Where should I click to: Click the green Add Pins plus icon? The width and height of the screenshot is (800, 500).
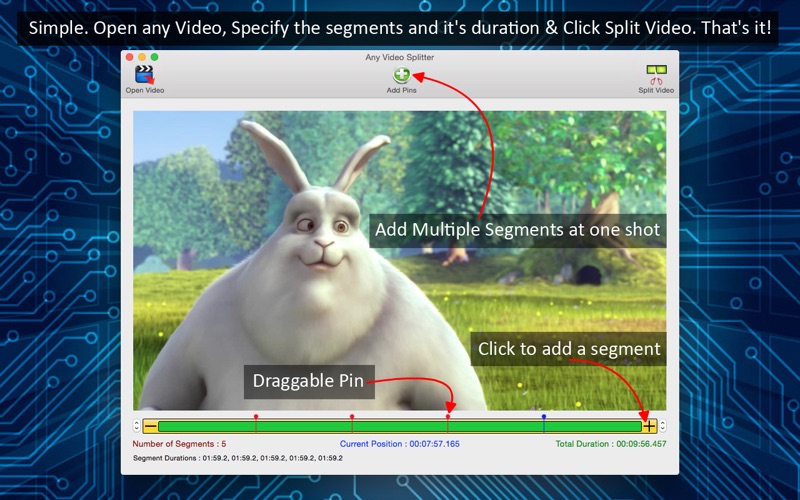click(402, 75)
